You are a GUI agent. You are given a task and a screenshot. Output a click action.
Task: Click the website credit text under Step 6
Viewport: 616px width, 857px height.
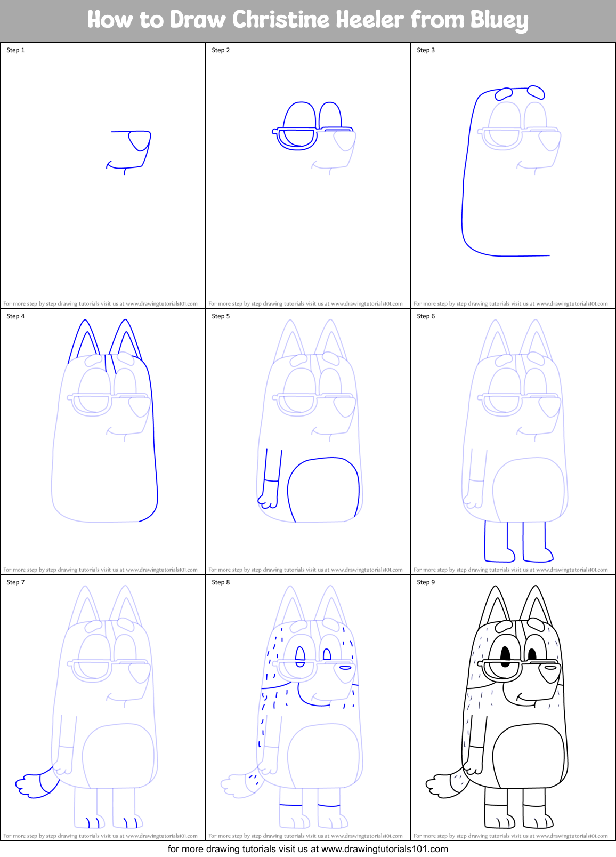click(x=510, y=570)
